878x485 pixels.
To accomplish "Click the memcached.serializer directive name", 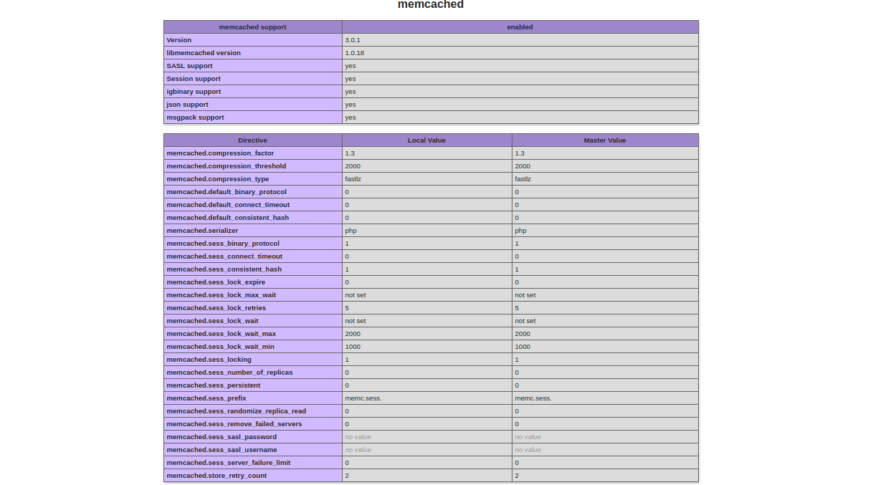I will (203, 230).
